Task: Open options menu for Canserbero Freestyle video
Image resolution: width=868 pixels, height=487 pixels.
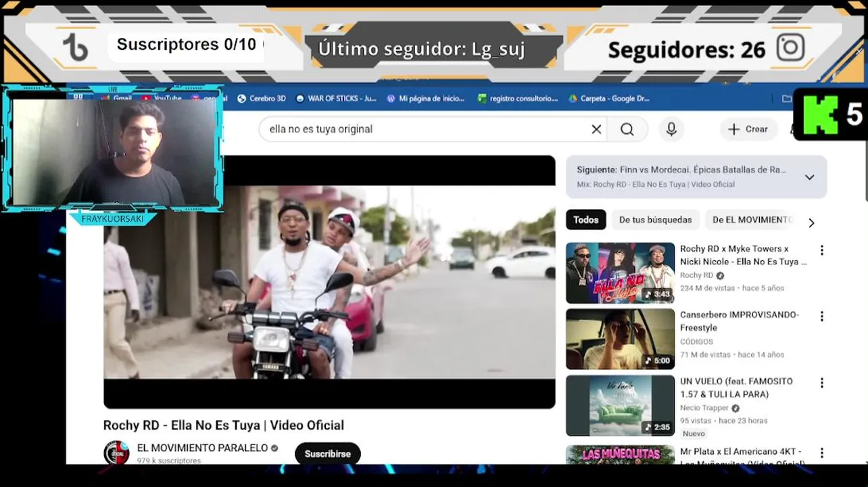Action: coord(821,317)
